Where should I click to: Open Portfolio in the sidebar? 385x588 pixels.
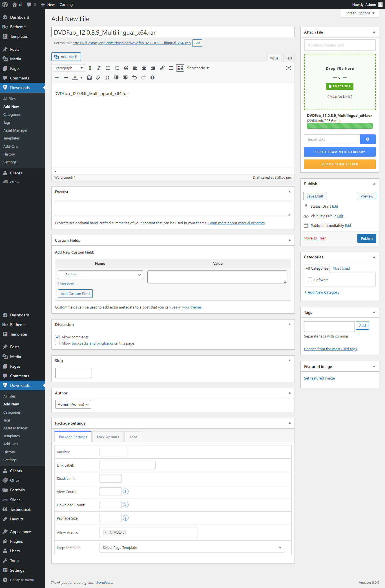click(x=23, y=490)
